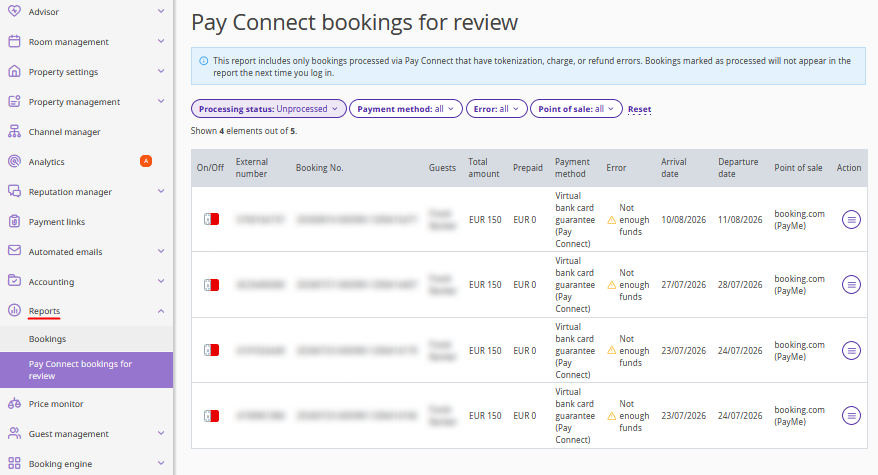The image size is (878, 475).
Task: Click the Channel manager network icon
Action: [15, 131]
